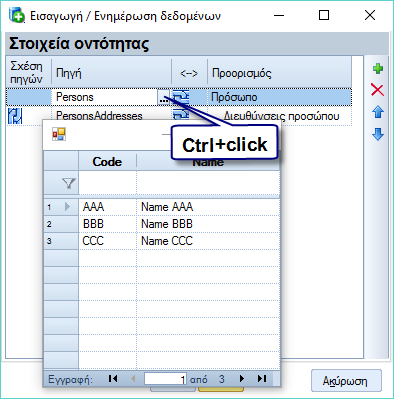Select row header number 1

click(x=61, y=207)
